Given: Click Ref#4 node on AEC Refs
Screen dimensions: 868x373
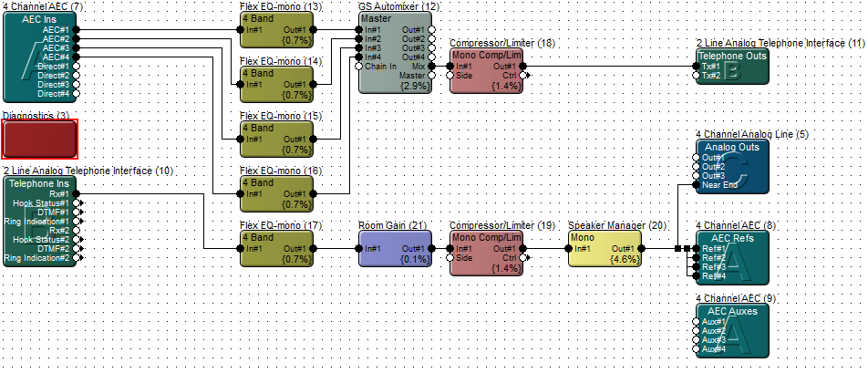Looking at the screenshot, I should [x=696, y=275].
